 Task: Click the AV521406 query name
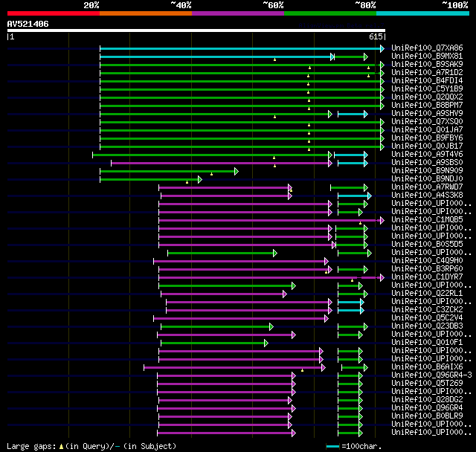(28, 24)
